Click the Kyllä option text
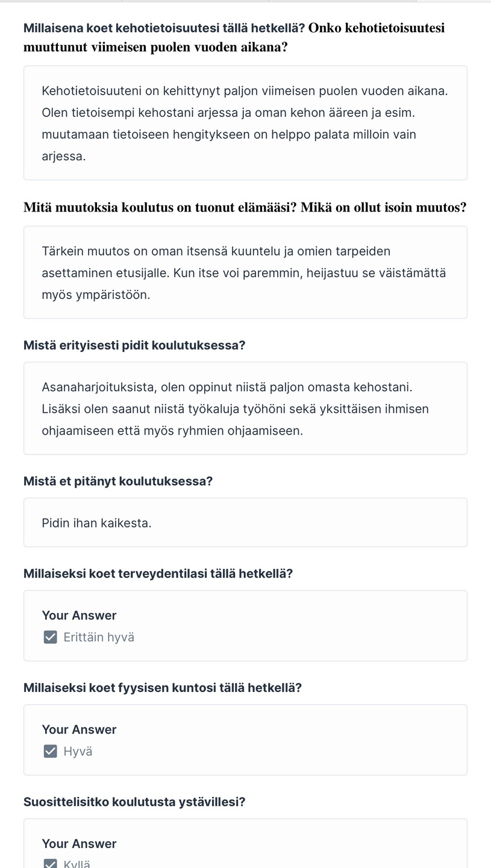This screenshot has height=868, width=491. 77,864
